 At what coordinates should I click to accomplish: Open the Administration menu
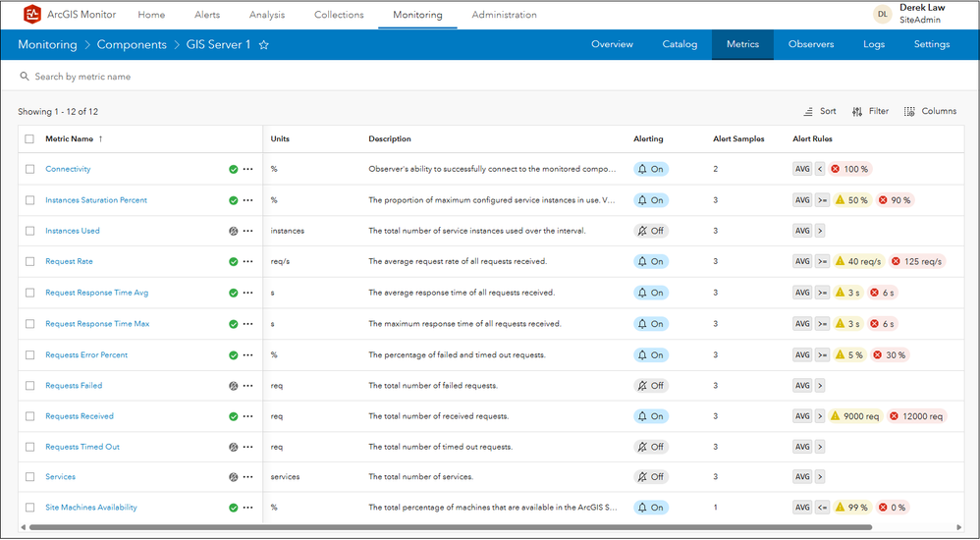[x=505, y=15]
